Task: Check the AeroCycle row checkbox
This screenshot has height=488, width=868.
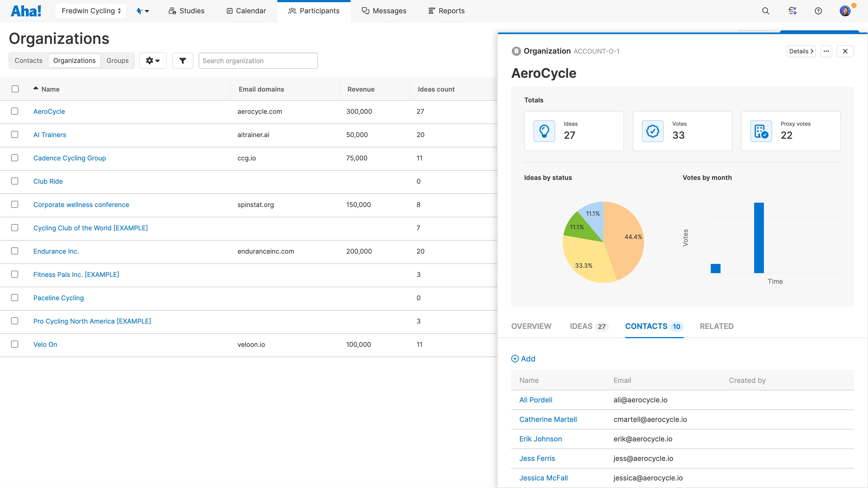Action: tap(14, 111)
